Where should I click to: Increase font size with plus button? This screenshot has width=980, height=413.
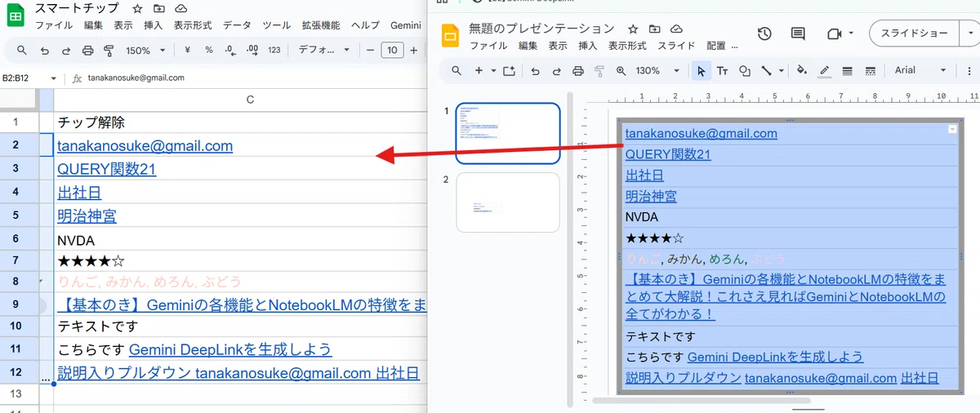point(414,51)
